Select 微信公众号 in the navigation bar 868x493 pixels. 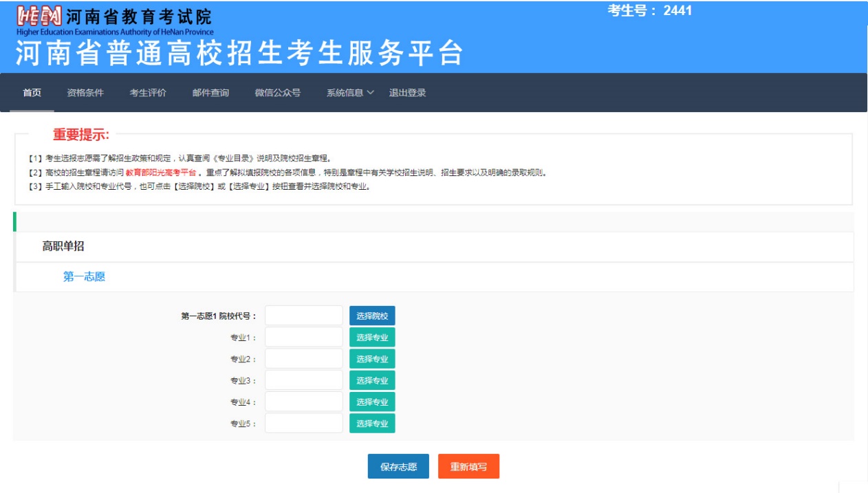[x=277, y=93]
